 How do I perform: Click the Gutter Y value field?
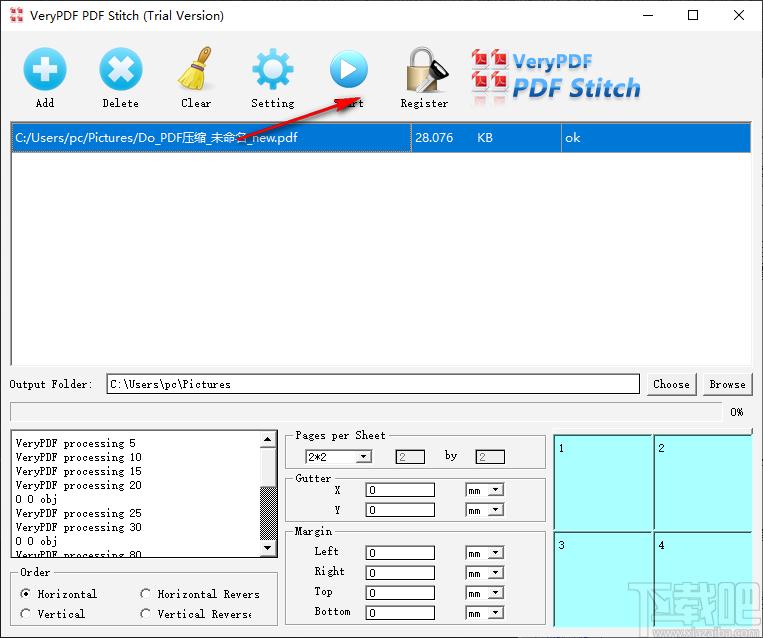[x=400, y=510]
